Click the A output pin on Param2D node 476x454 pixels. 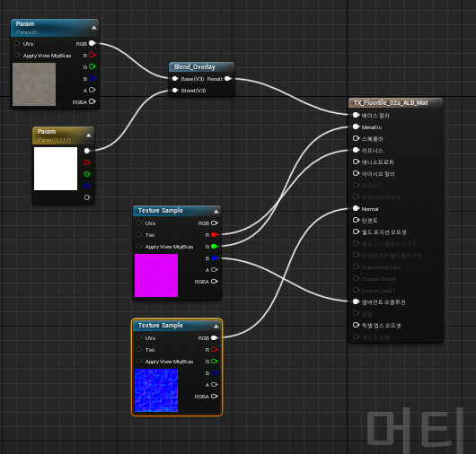pyautogui.click(x=92, y=90)
